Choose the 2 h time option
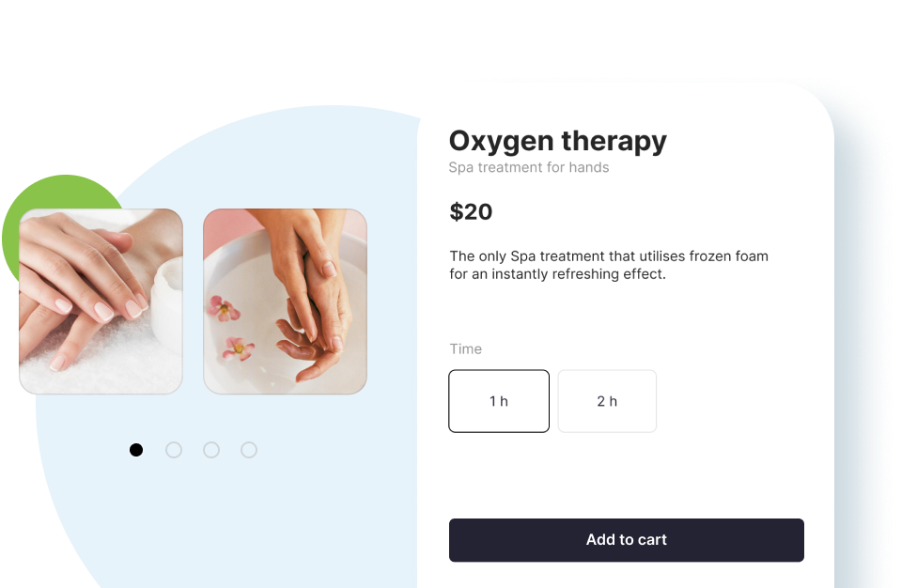The width and height of the screenshot is (917, 588). (x=607, y=401)
